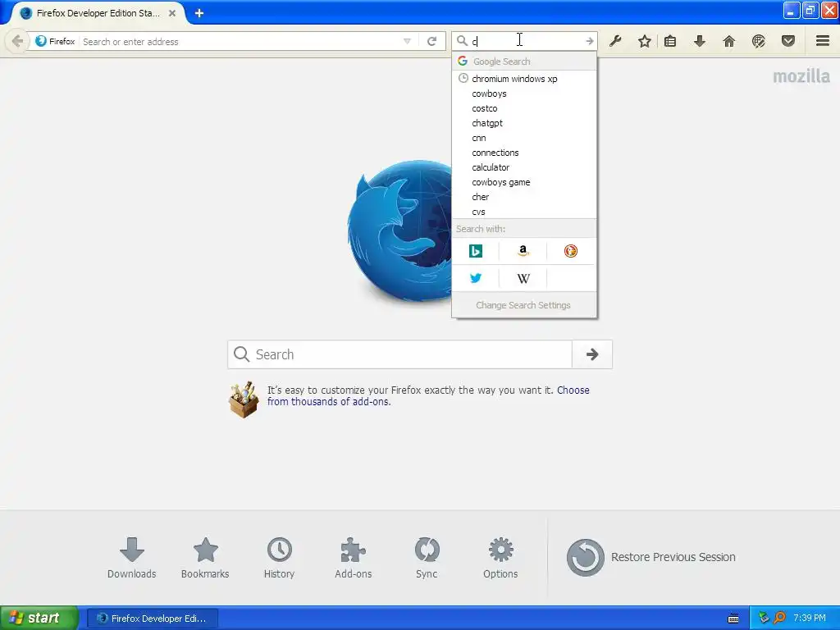Reload the current page

tap(431, 41)
